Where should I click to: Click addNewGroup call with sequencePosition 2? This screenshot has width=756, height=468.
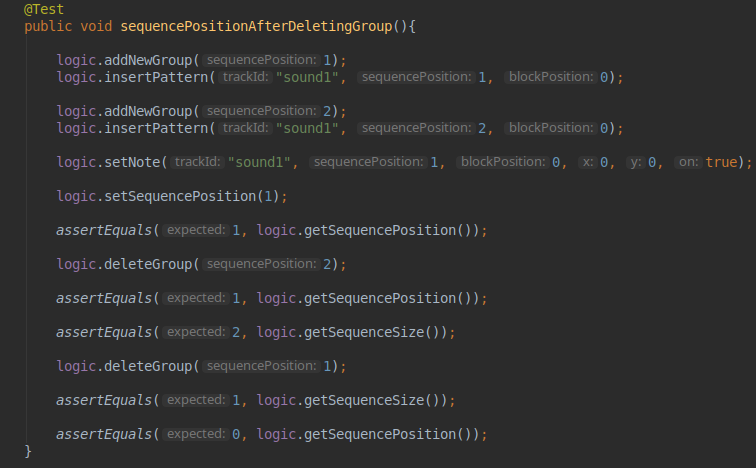point(148,111)
